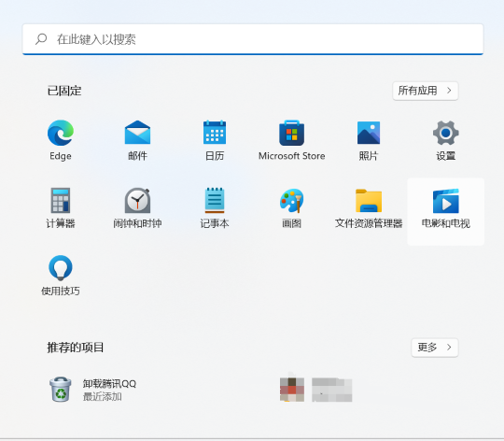
Task: Open the Edge browser
Action: click(x=61, y=140)
